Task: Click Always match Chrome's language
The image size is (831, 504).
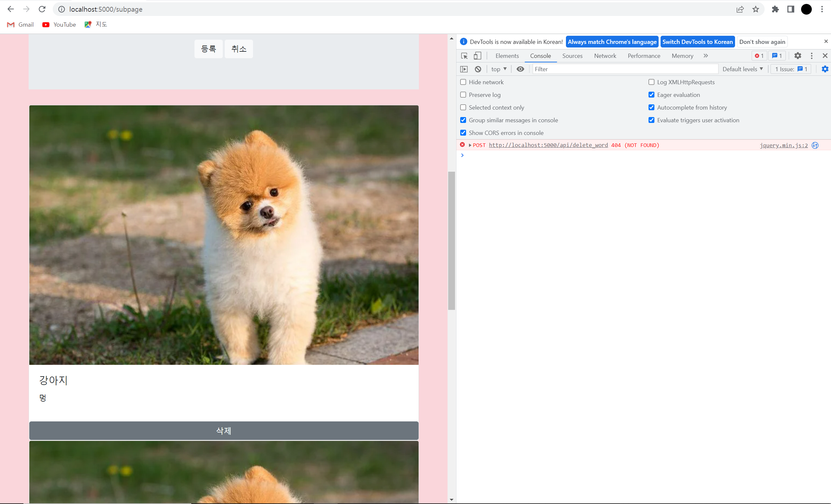Action: 612,42
